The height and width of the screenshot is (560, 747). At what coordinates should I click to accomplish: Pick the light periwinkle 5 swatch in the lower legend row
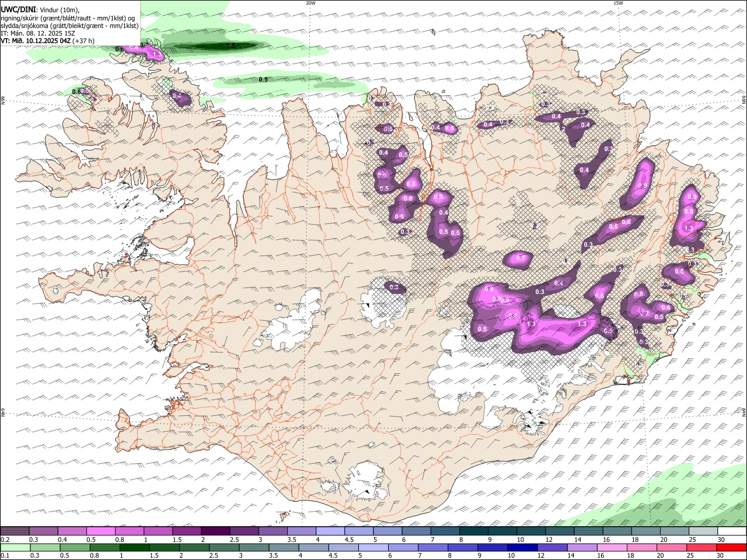click(x=373, y=548)
